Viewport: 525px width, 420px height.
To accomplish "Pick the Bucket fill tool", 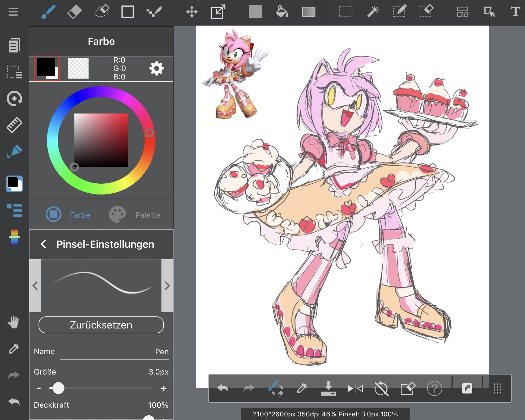I will click(x=282, y=12).
